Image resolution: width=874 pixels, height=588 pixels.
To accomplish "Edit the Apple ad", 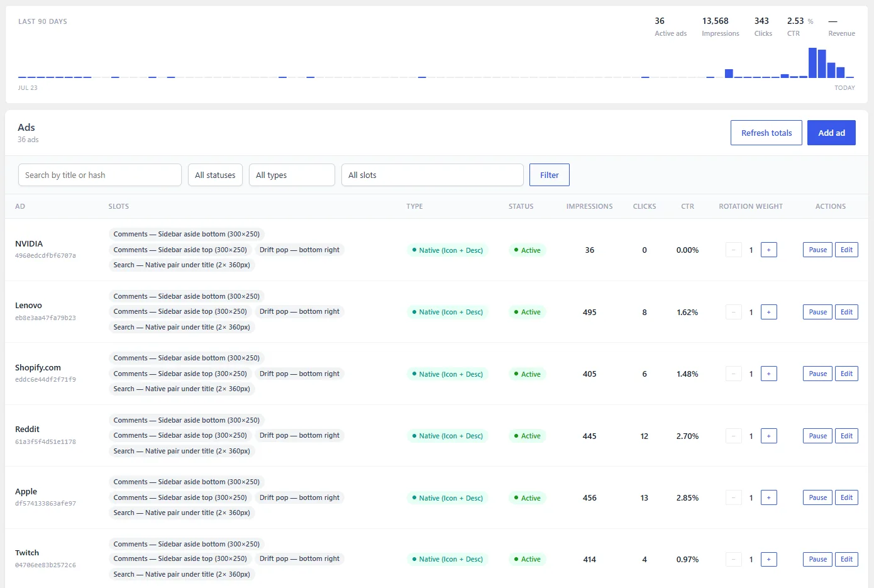I will tap(846, 497).
